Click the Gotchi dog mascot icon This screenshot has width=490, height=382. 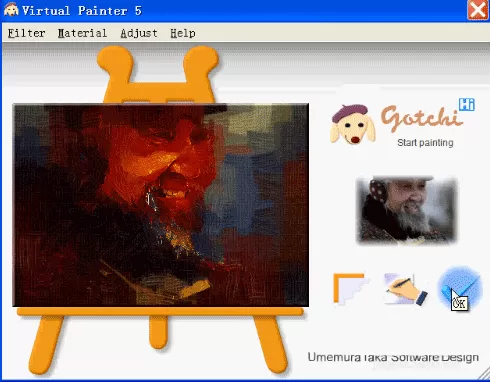tap(353, 124)
